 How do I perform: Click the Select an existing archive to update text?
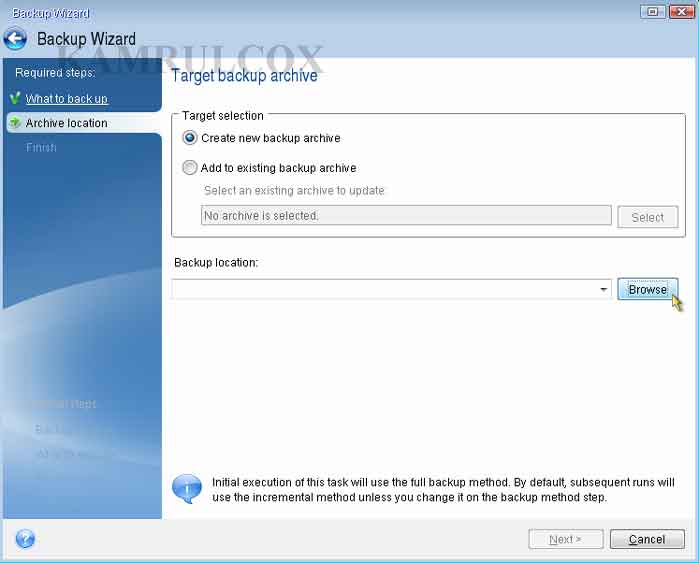pyautogui.click(x=294, y=191)
